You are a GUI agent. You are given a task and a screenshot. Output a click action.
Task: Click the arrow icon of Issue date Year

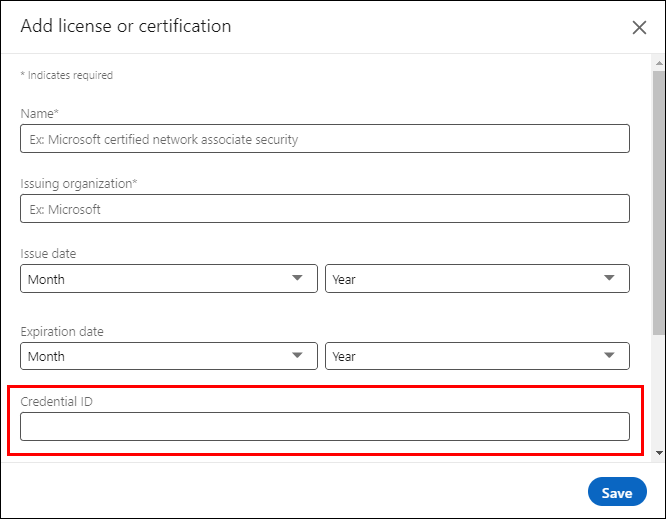tap(609, 278)
